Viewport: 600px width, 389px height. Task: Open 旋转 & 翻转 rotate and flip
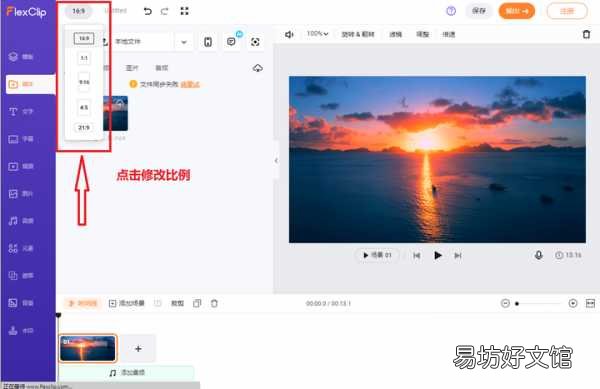[x=358, y=34]
